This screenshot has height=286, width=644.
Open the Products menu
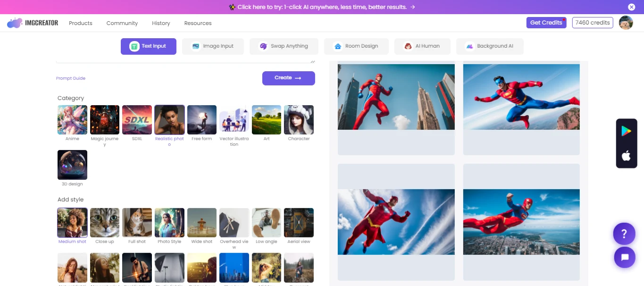coord(81,23)
